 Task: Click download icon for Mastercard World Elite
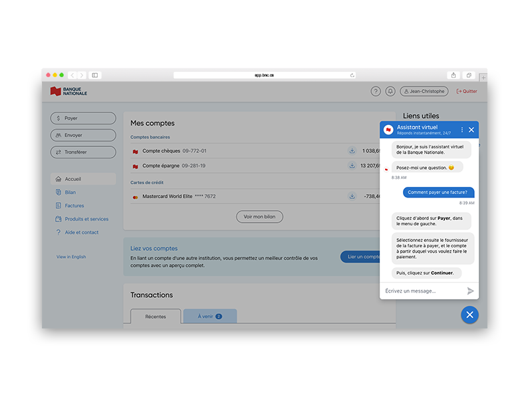352,196
